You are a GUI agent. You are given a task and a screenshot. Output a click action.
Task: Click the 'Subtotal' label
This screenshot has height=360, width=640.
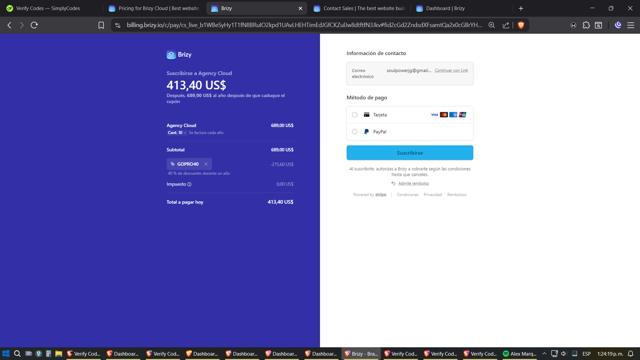tap(176, 150)
